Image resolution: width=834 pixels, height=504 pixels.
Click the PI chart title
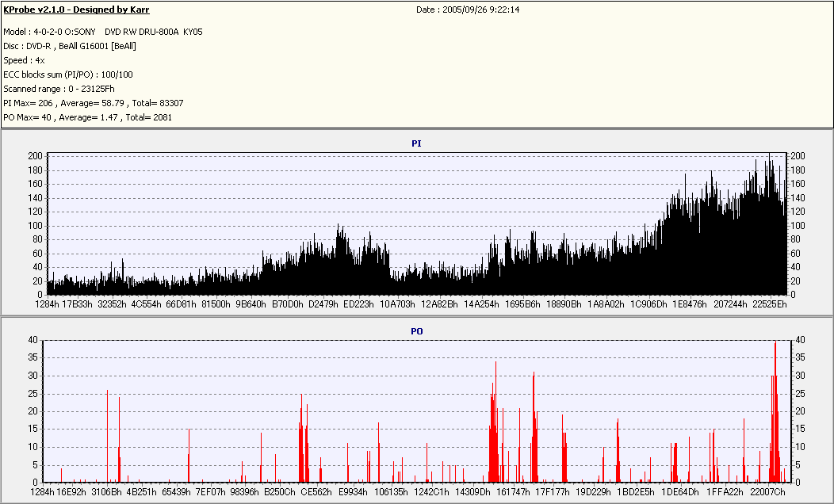click(x=416, y=143)
